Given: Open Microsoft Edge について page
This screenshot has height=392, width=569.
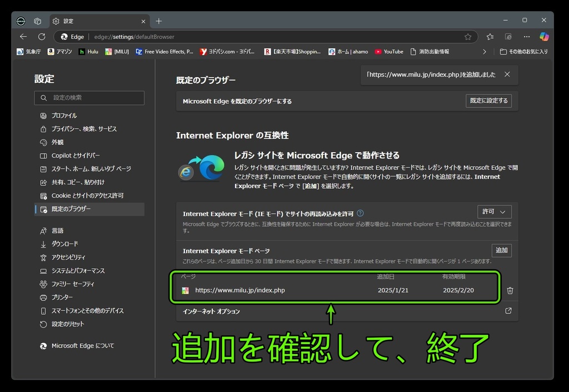Looking at the screenshot, I should point(89,346).
